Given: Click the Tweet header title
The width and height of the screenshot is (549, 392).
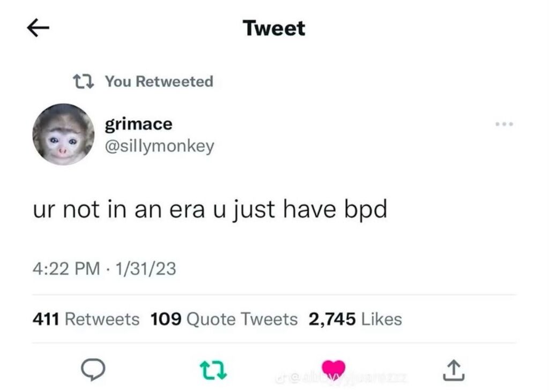Looking at the screenshot, I should click(274, 28).
